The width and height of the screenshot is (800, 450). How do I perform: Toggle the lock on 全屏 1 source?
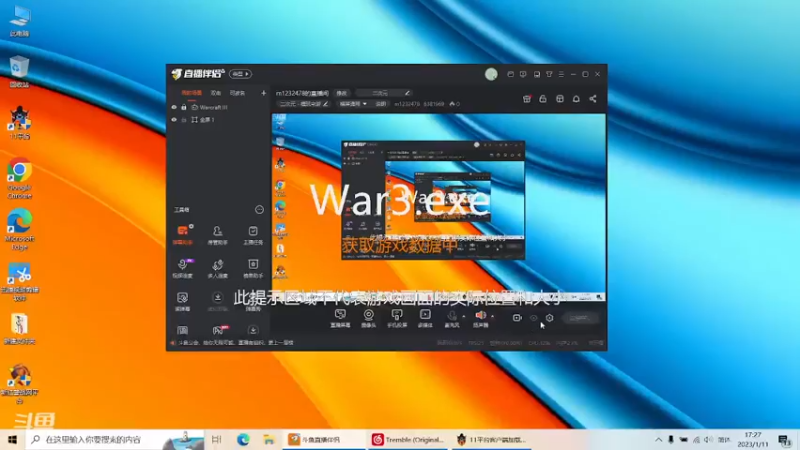[x=184, y=120]
